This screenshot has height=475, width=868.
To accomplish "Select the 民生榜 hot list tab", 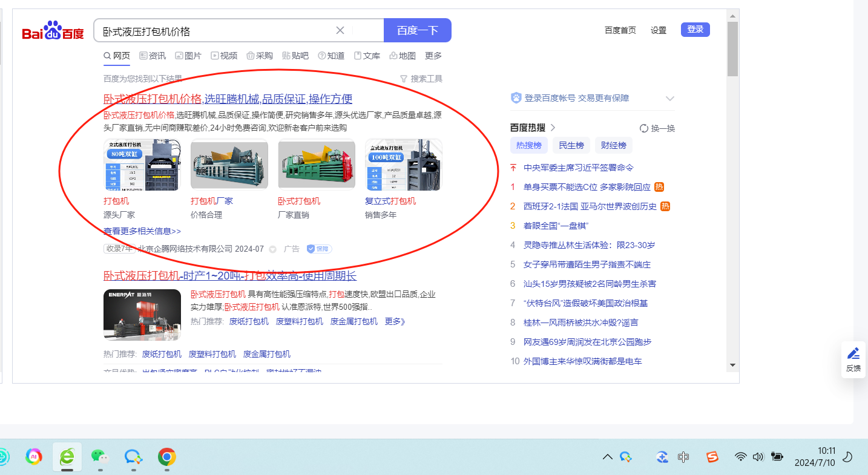I will [x=571, y=145].
